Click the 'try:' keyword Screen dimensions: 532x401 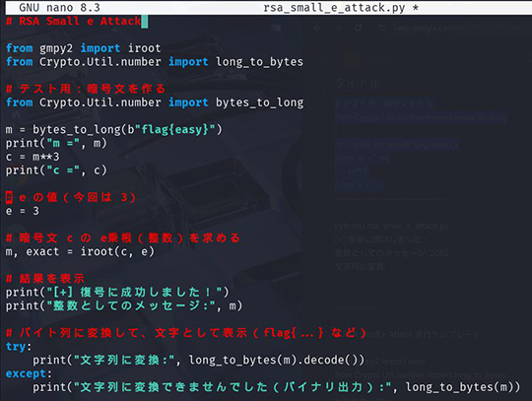tap(19, 347)
